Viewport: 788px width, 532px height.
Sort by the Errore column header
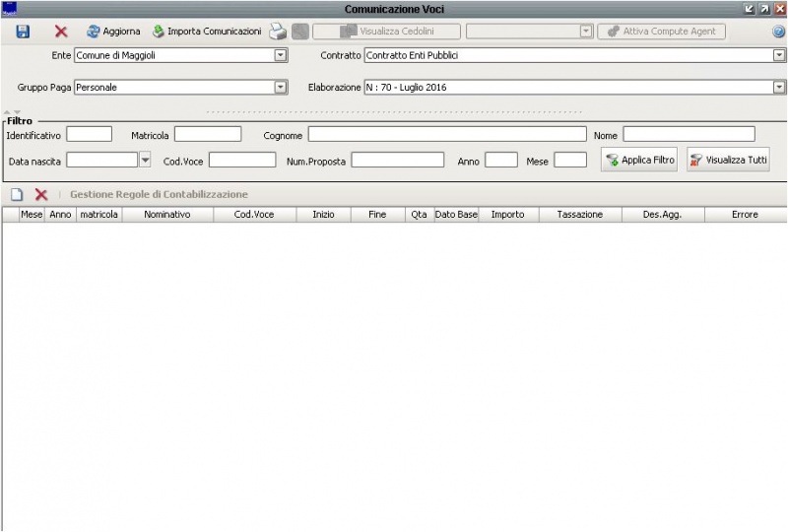(x=745, y=214)
